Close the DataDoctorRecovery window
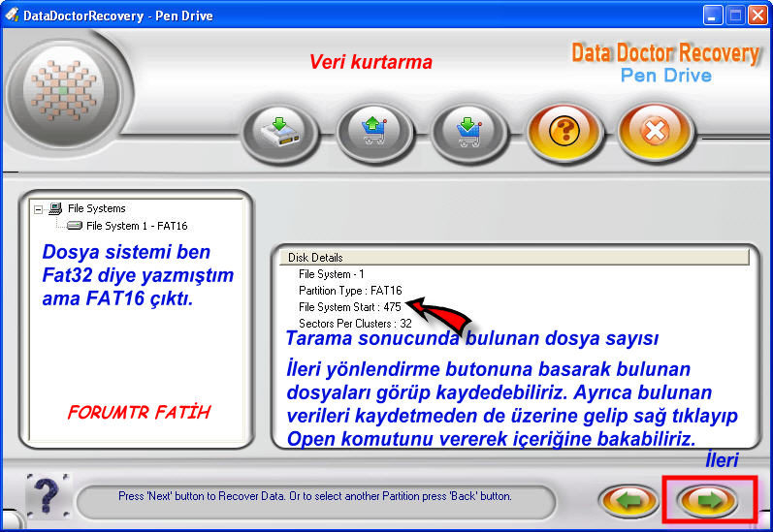The height and width of the screenshot is (532, 773). tap(757, 16)
